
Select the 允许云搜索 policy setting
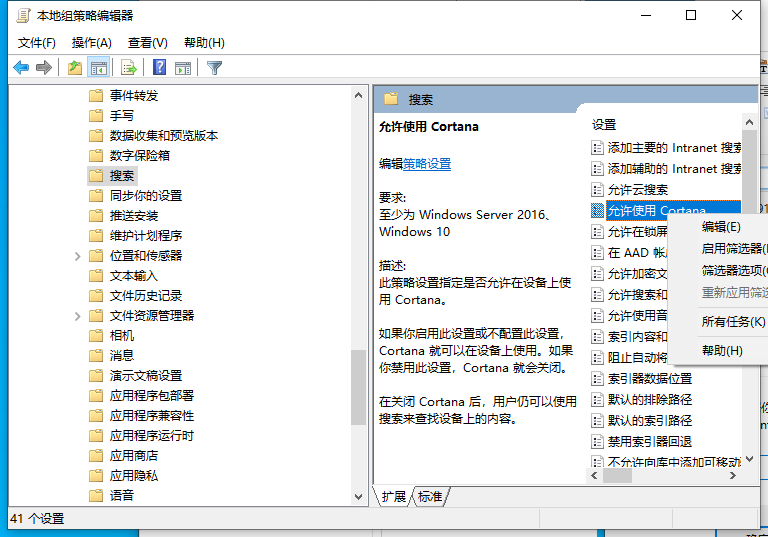pos(637,190)
